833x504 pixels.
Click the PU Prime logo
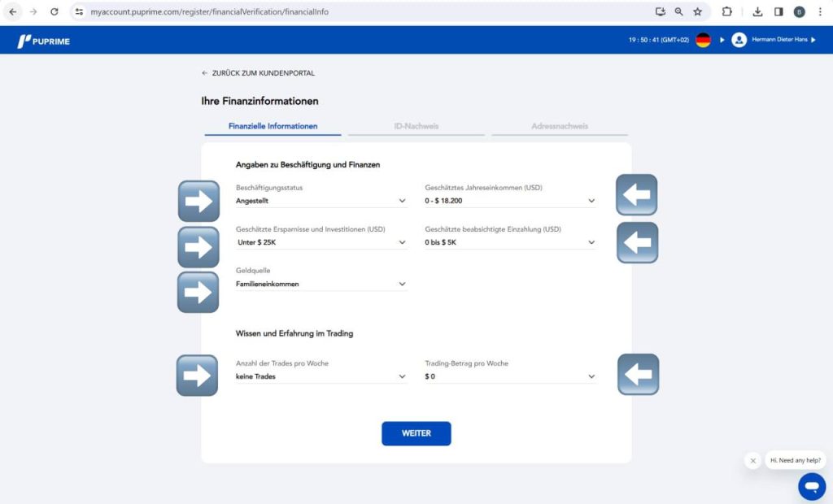(44, 41)
